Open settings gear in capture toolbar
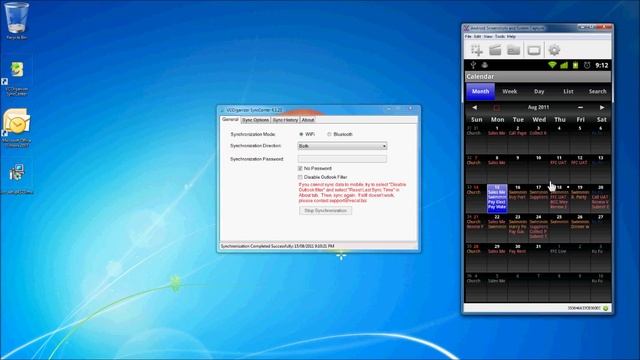This screenshot has width=640, height=360. pyautogui.click(x=554, y=50)
